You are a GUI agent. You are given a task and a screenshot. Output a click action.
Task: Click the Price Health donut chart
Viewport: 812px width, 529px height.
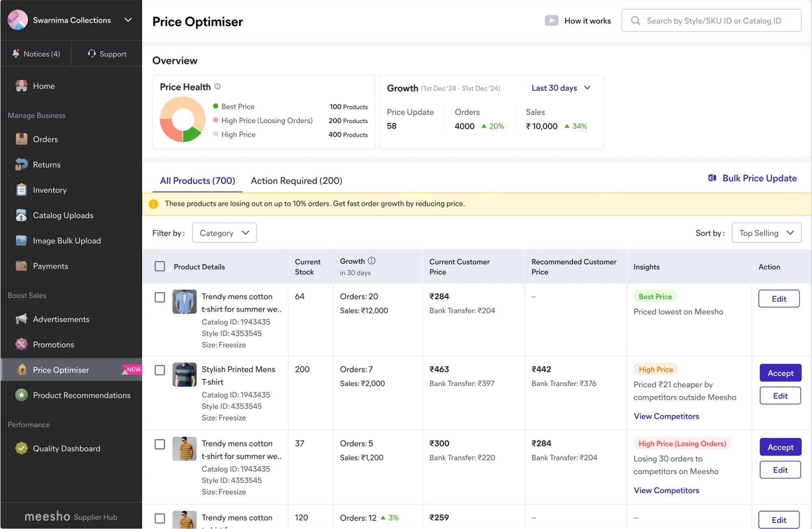click(x=183, y=119)
